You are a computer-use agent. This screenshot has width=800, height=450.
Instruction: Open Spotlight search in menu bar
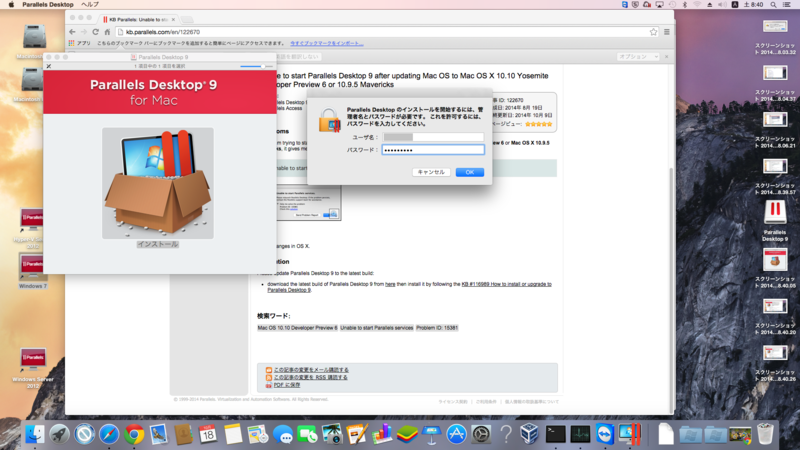coord(773,5)
